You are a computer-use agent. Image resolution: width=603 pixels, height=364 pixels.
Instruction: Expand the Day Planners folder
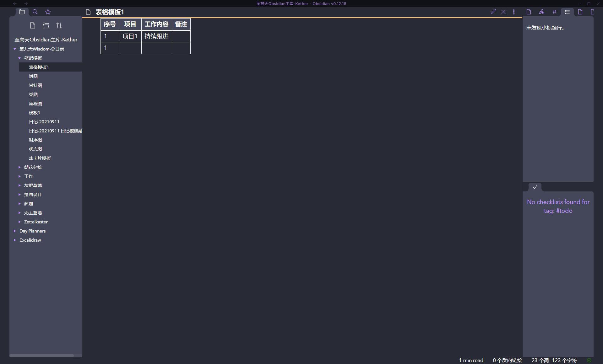pos(15,231)
